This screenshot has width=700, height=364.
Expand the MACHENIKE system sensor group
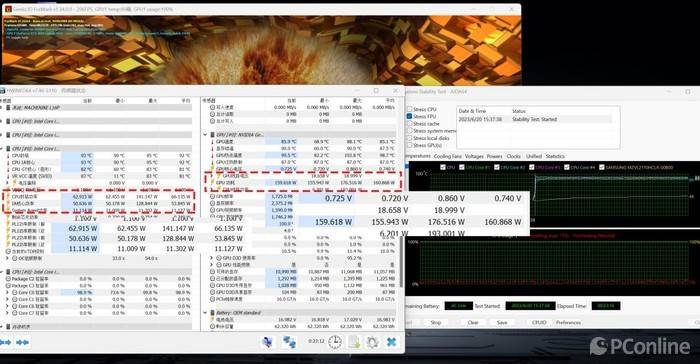2,108
